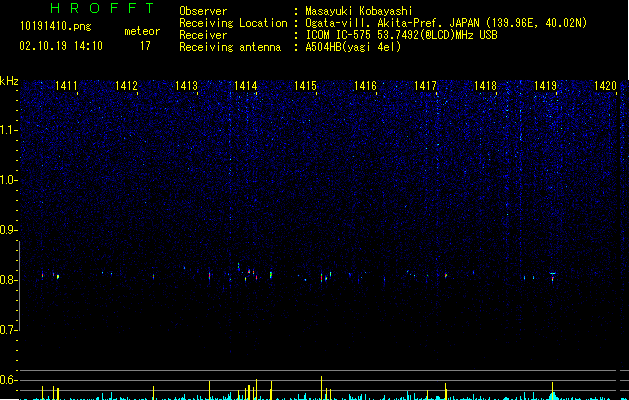Click the 1418 time axis marker
Viewport: 629px width, 400px height.
coord(485,86)
